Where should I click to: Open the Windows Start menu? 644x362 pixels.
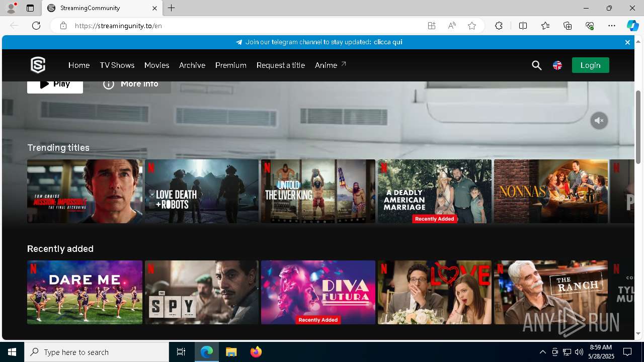pos(12,352)
